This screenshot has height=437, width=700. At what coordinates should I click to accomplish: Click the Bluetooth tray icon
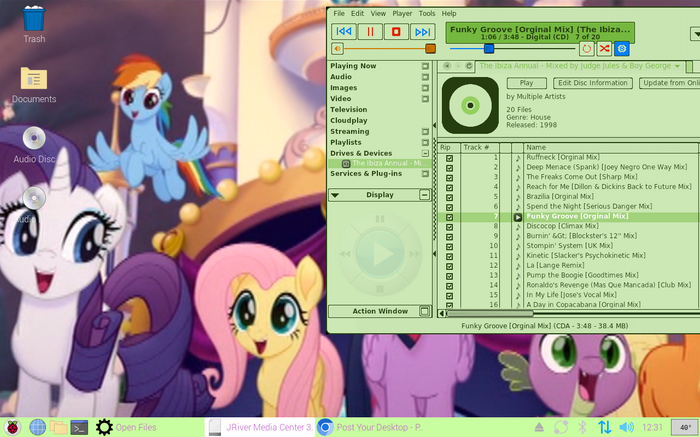click(582, 427)
